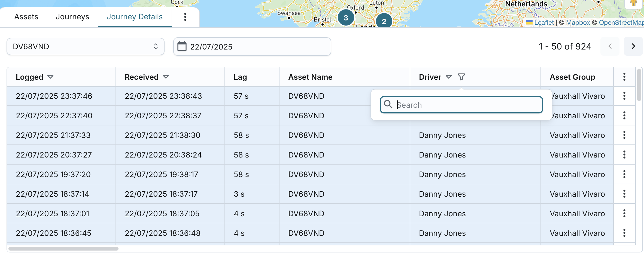Open the Driver column sort dropdown arrow

448,77
